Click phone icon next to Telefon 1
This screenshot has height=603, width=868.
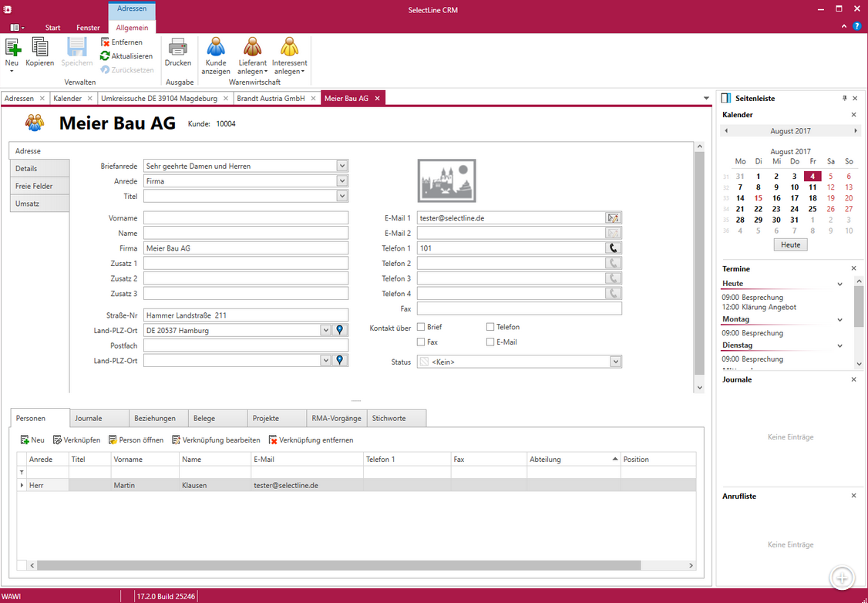(x=613, y=248)
